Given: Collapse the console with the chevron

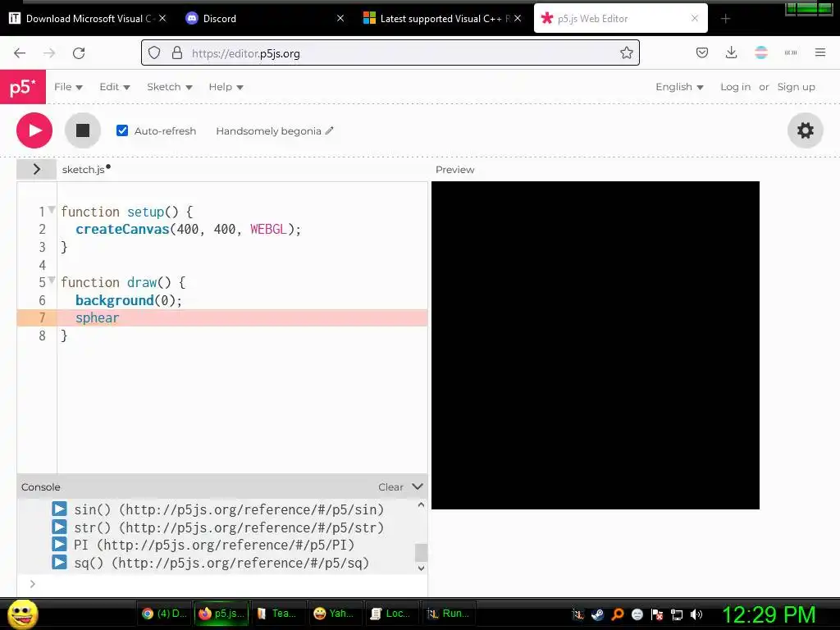Looking at the screenshot, I should point(418,486).
